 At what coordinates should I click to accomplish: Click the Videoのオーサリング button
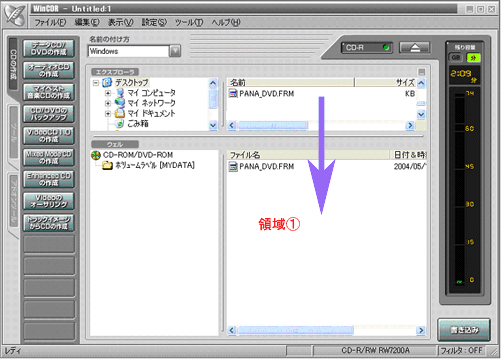(49, 201)
